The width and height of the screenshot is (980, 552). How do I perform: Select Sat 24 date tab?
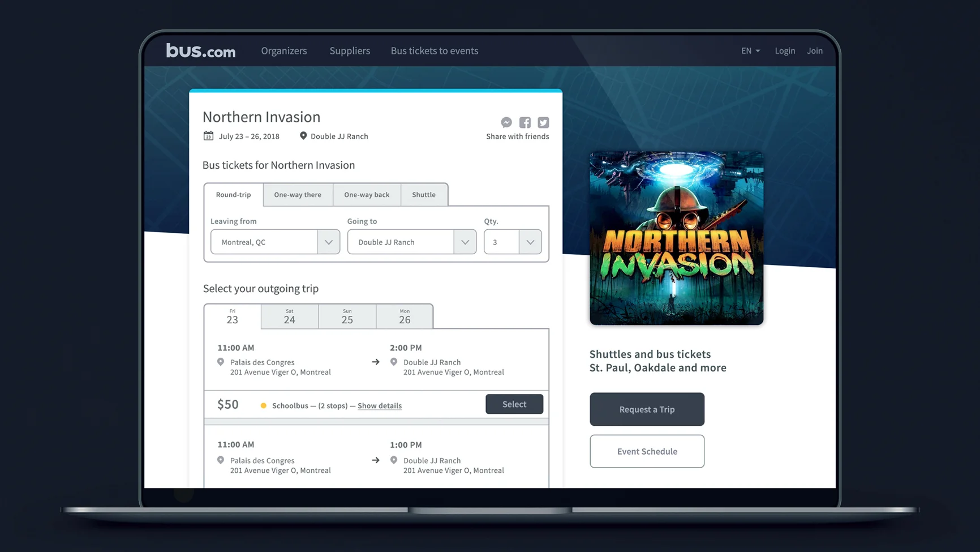pyautogui.click(x=290, y=316)
